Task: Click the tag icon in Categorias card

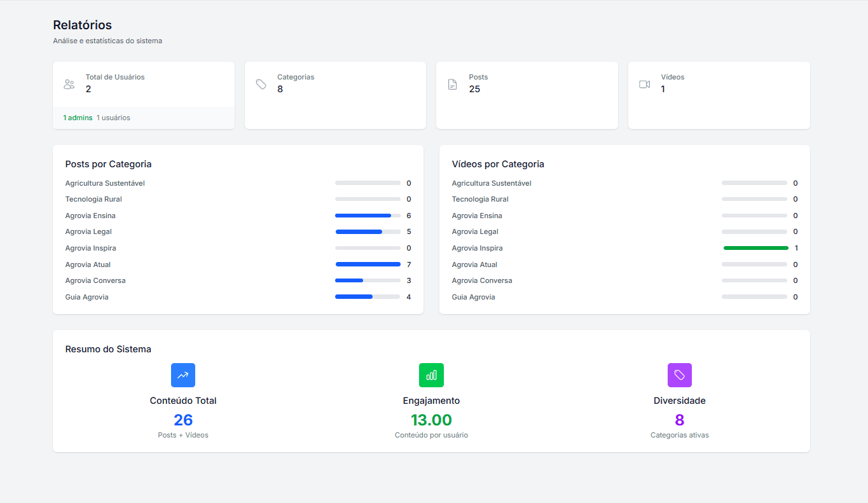Action: (x=261, y=84)
